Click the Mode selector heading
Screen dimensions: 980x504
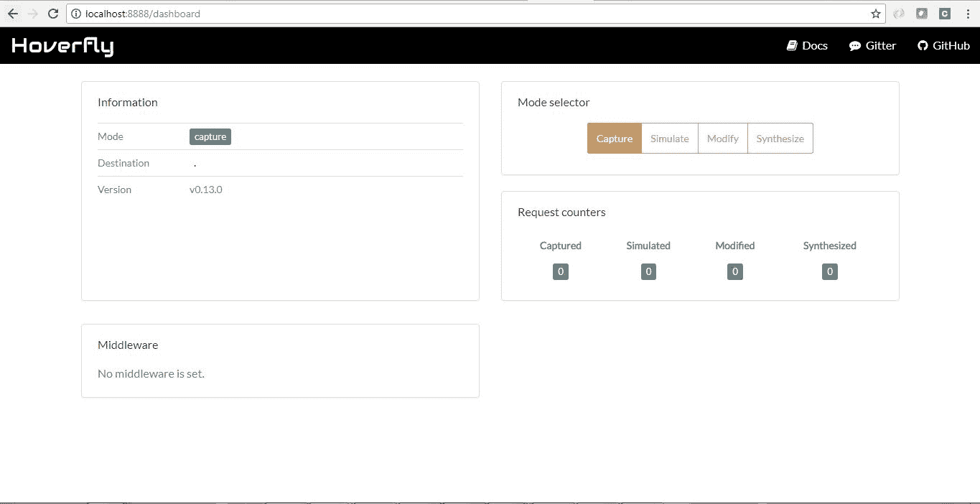tap(554, 102)
